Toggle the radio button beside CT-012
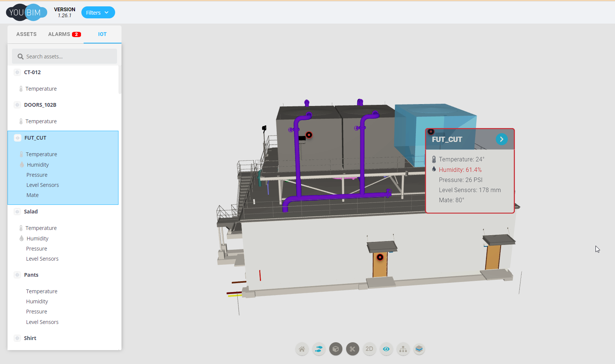Screen dimensions: 615x364 [17, 72]
